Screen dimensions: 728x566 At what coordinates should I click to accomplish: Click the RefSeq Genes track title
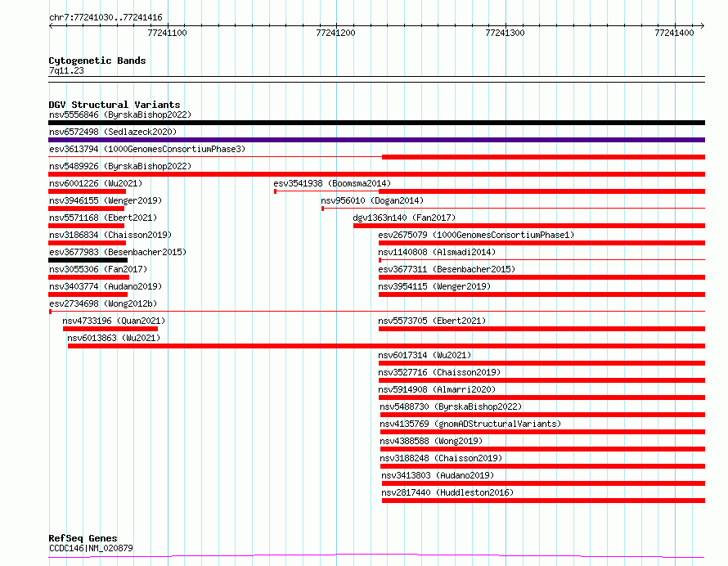click(x=83, y=538)
